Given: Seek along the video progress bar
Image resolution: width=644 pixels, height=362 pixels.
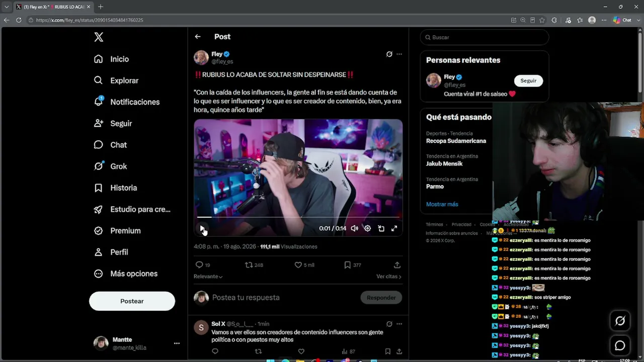Looking at the screenshot, I should pyautogui.click(x=298, y=217).
